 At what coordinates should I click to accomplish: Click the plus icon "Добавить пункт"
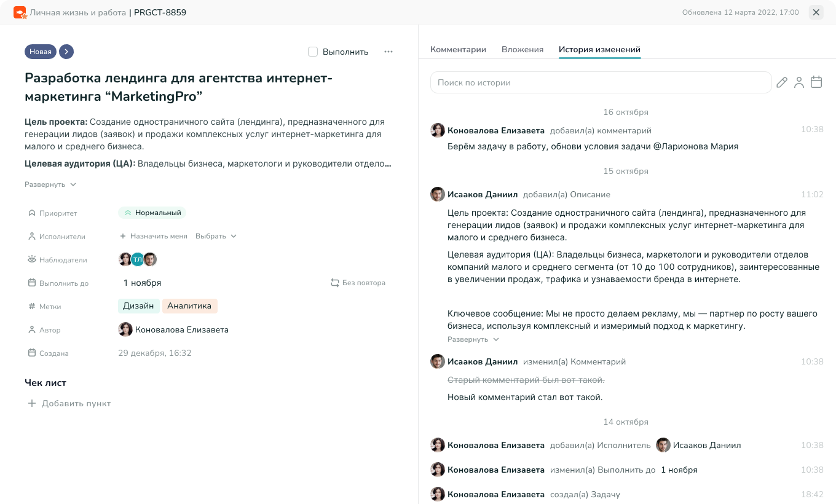32,404
